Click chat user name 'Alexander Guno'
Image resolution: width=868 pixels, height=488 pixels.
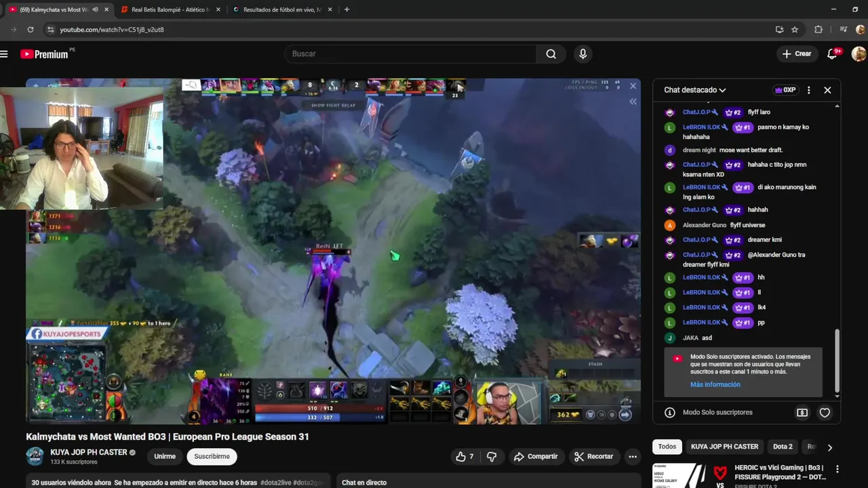(705, 225)
